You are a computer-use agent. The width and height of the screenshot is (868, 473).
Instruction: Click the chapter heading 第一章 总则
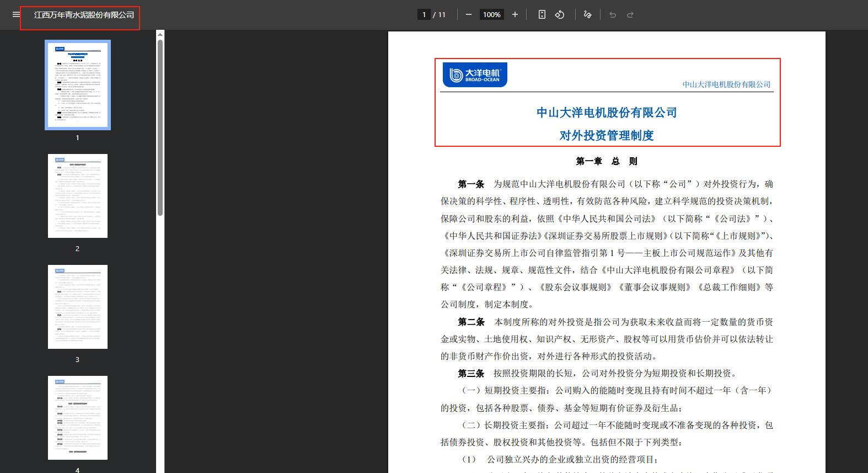tap(607, 161)
